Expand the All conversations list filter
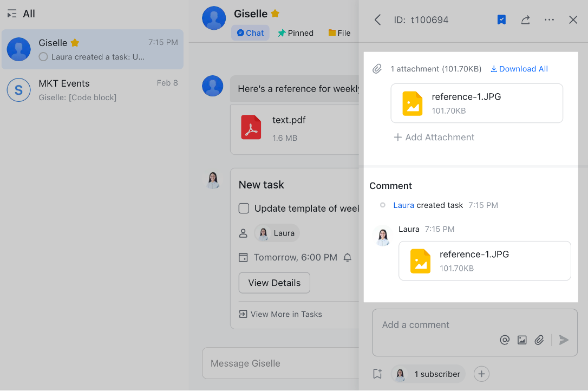Screen dimensions: 588x391 [x=22, y=14]
